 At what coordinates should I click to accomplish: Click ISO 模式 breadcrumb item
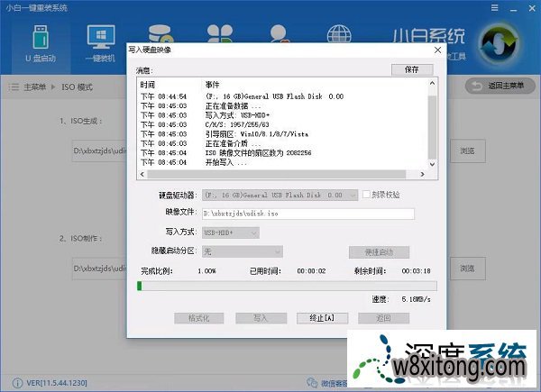[76, 87]
